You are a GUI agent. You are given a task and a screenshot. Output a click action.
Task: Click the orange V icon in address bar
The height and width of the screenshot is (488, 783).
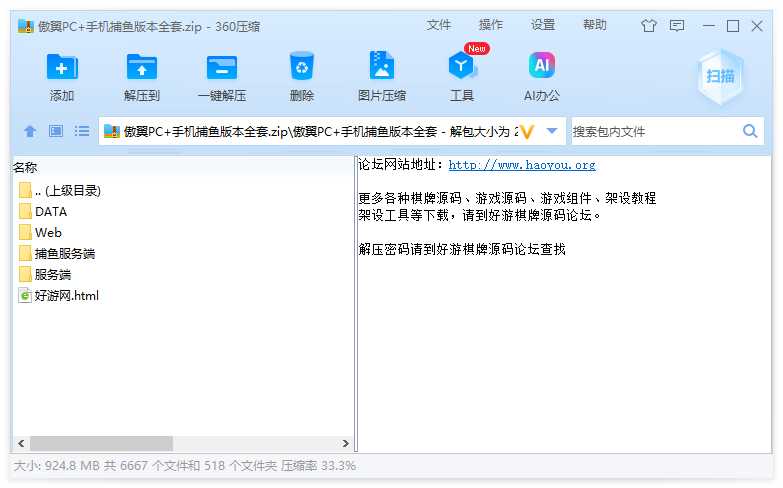point(526,132)
